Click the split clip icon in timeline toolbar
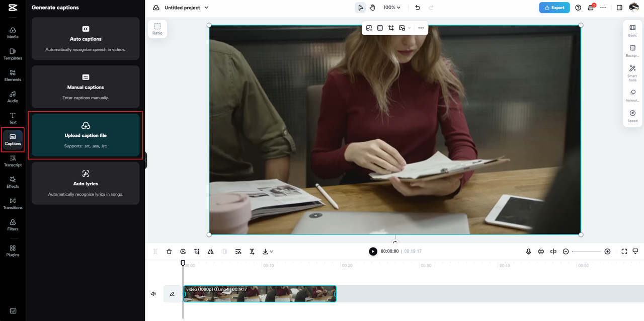Screen dimensions: 644x321 (x=155, y=251)
